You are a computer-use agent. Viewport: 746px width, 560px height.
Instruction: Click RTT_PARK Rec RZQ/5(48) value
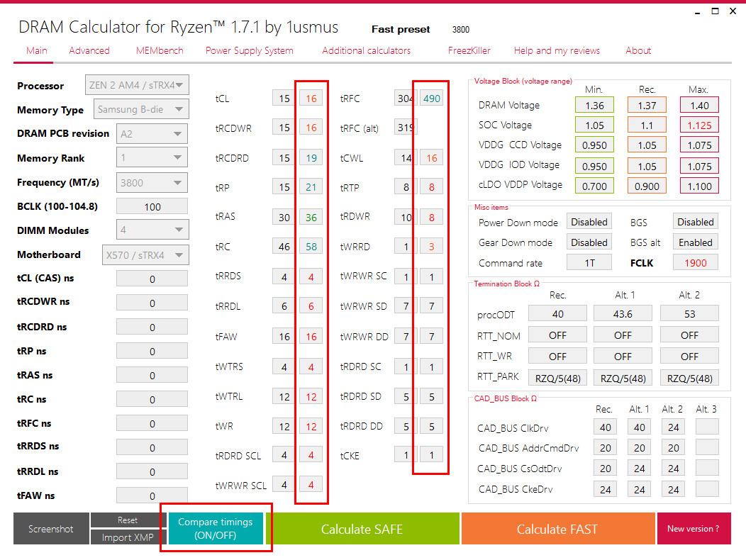pos(557,379)
